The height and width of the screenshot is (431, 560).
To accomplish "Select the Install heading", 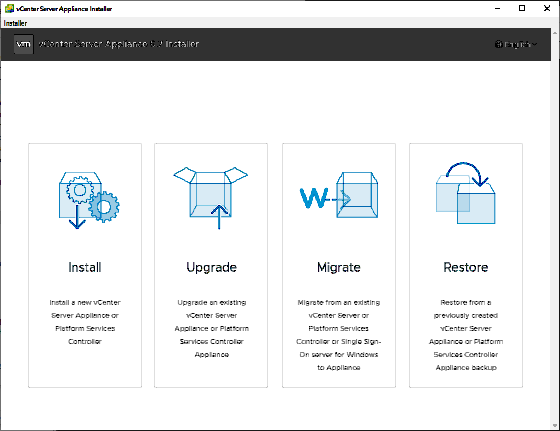I will pos(85,267).
